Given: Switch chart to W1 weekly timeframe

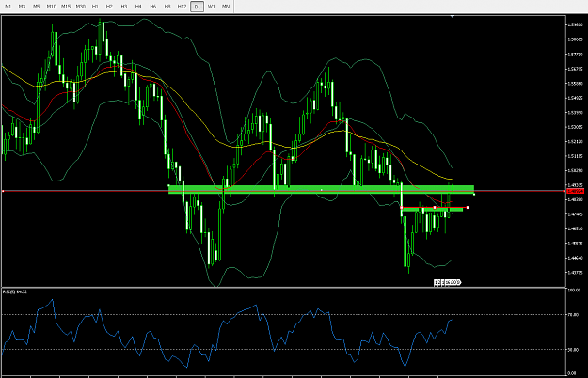Looking at the screenshot, I should click(x=212, y=7).
